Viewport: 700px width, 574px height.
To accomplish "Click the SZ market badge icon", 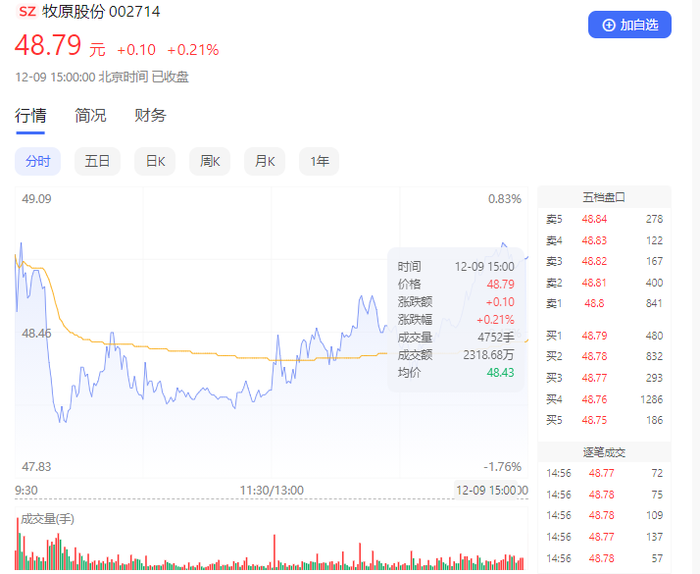I will point(27,11).
